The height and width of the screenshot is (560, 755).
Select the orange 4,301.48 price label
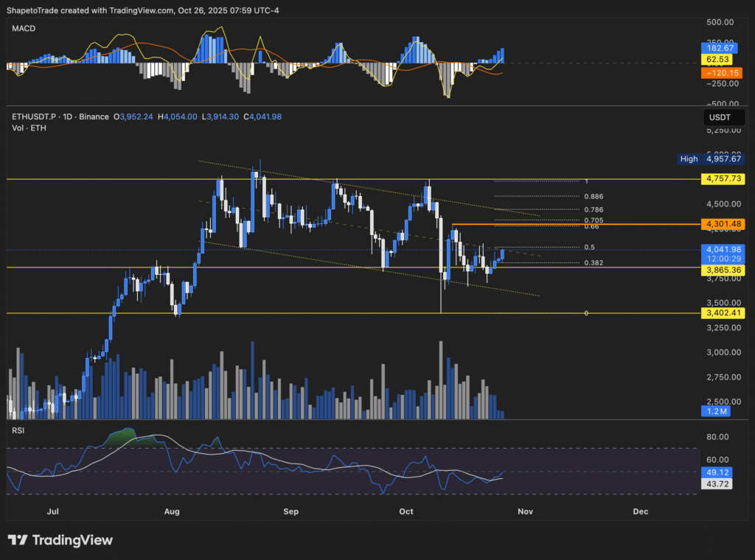coord(723,223)
